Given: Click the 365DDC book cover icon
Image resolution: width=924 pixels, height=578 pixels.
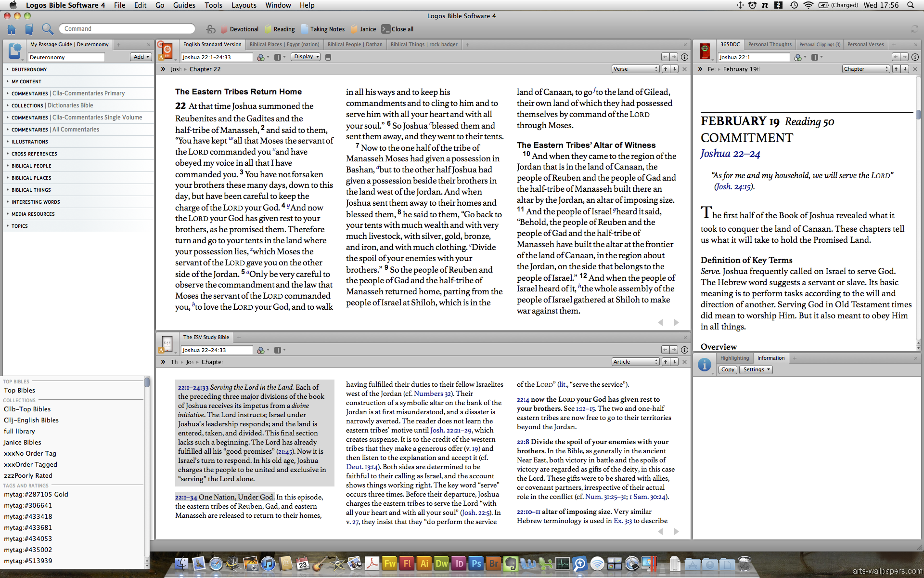Looking at the screenshot, I should click(x=705, y=51).
